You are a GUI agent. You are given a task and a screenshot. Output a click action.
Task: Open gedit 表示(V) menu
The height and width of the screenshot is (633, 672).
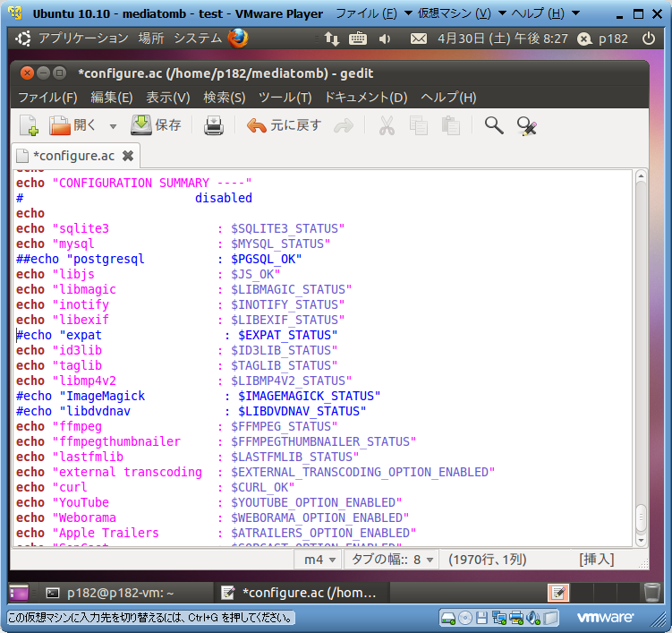click(x=168, y=98)
